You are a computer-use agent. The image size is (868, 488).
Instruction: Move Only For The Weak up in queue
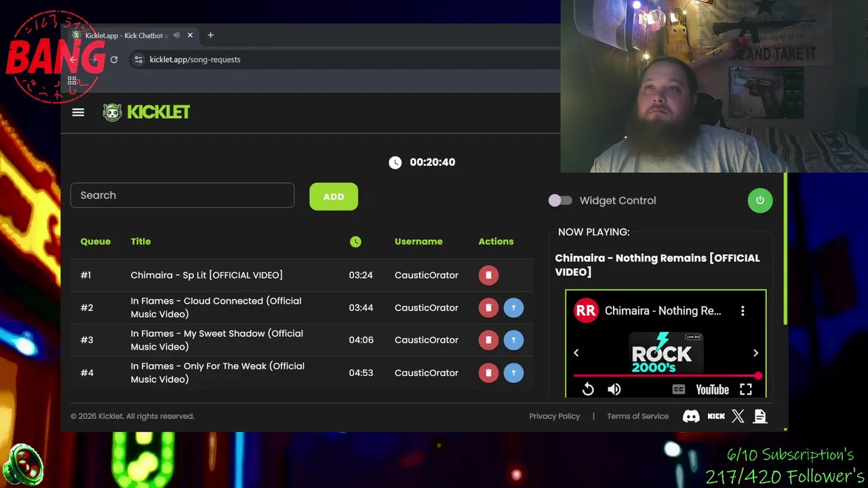click(513, 373)
